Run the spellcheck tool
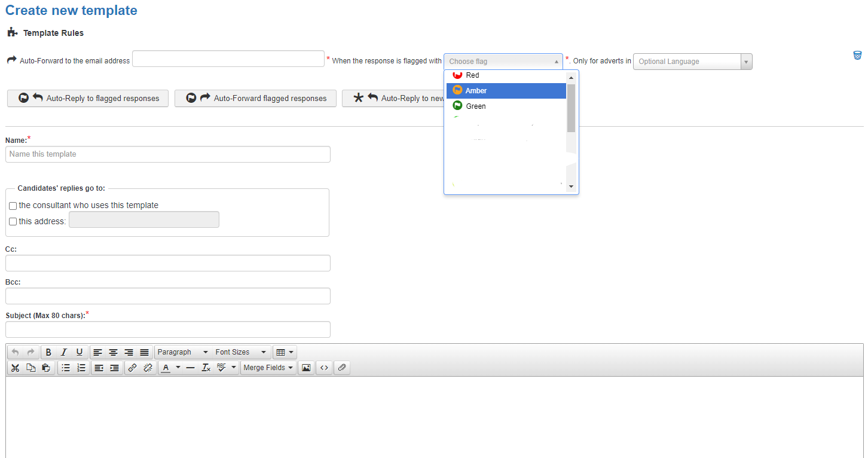The image size is (868, 458). tap(221, 368)
